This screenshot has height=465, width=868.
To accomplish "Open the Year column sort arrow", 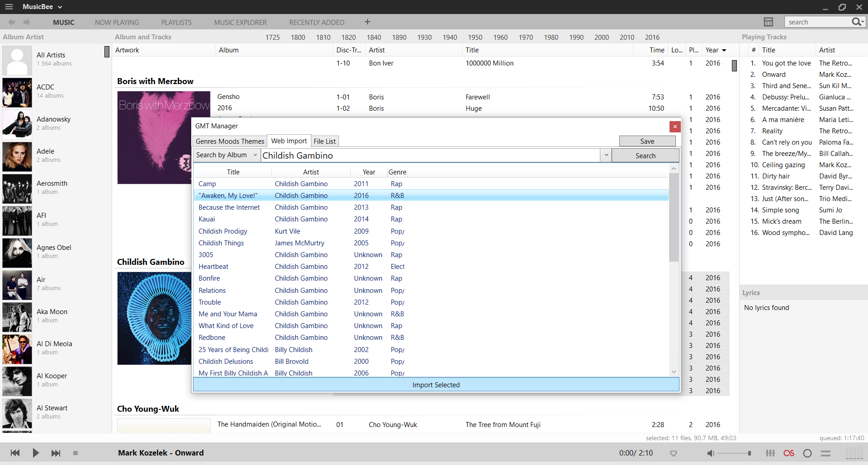I will coord(724,50).
